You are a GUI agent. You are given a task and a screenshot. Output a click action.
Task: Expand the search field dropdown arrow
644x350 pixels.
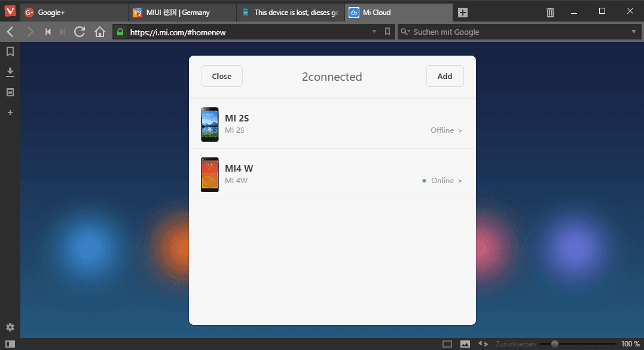coord(634,32)
